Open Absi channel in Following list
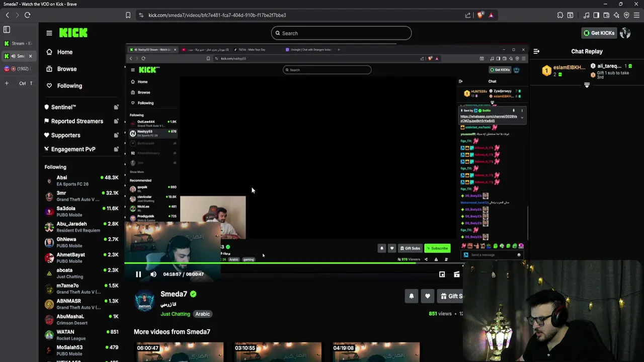Viewport: 644px width, 362px height. (x=82, y=181)
